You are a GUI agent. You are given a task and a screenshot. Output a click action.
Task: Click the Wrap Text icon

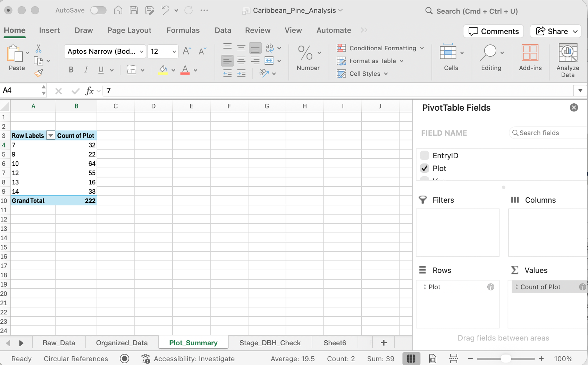tap(269, 48)
